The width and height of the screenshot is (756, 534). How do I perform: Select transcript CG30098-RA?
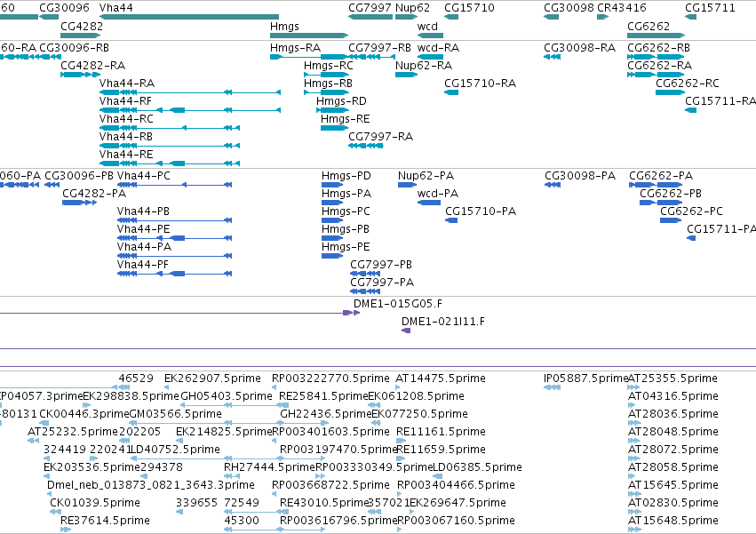tap(552, 57)
